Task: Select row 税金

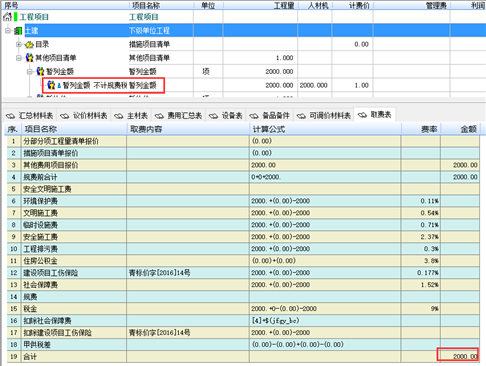Action: coord(243,309)
